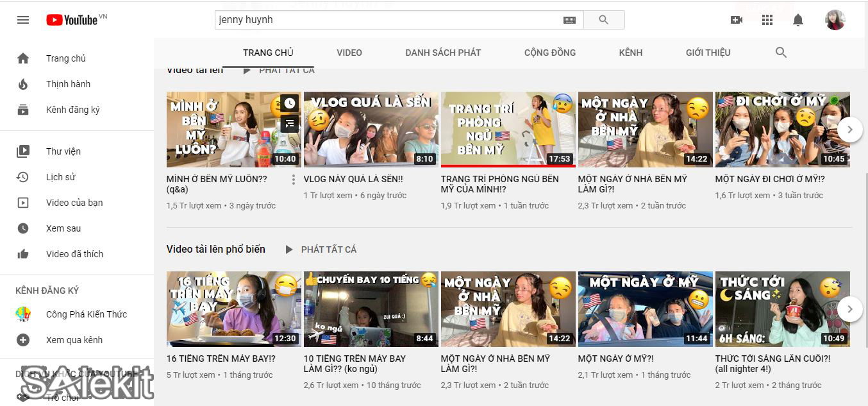Click Watch Later clock on first thumbnail
This screenshot has width=868, height=406.
(x=290, y=103)
